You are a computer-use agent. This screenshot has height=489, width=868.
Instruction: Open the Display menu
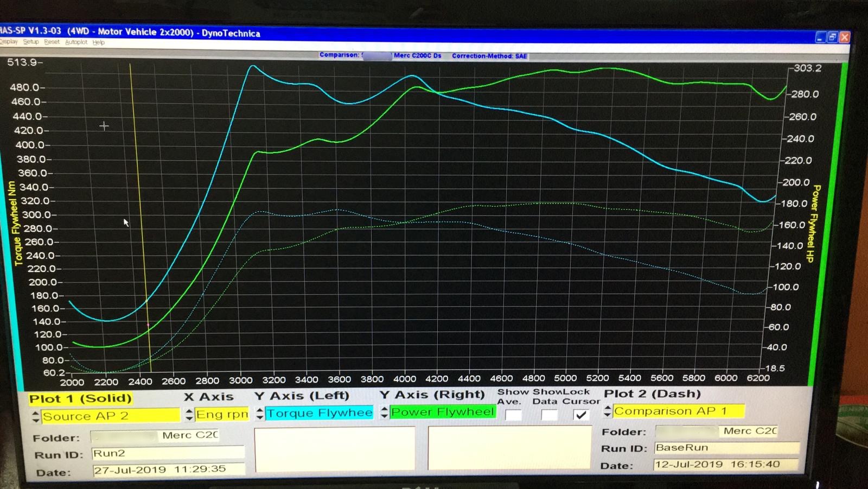click(x=9, y=42)
